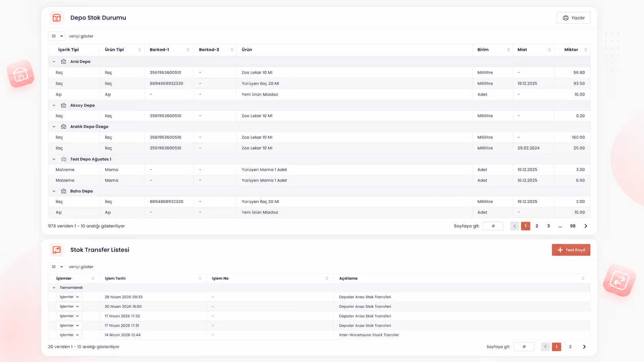644x362 pixels.
Task: Focus the transfer list Sayfaya git field
Action: click(x=524, y=347)
